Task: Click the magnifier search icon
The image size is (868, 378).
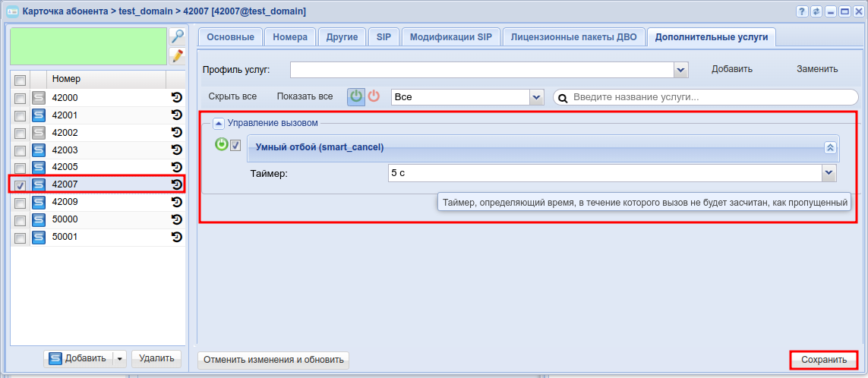Action: tap(177, 36)
